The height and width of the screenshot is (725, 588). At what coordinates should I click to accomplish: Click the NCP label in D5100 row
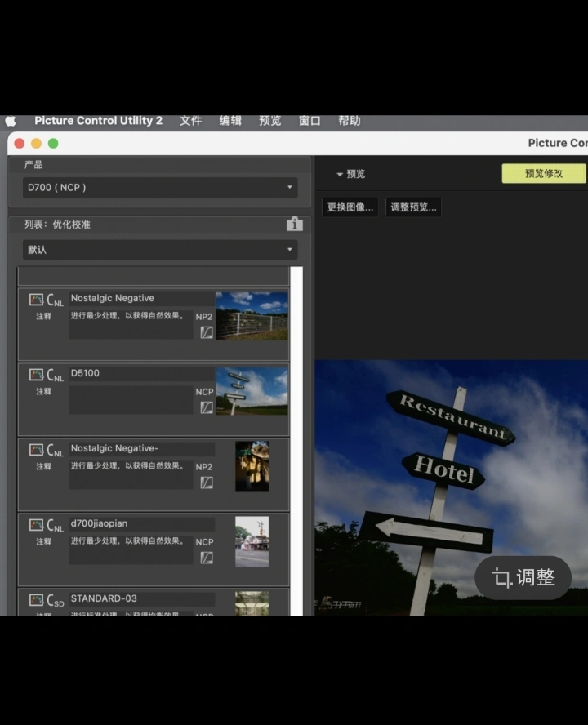[x=204, y=392]
